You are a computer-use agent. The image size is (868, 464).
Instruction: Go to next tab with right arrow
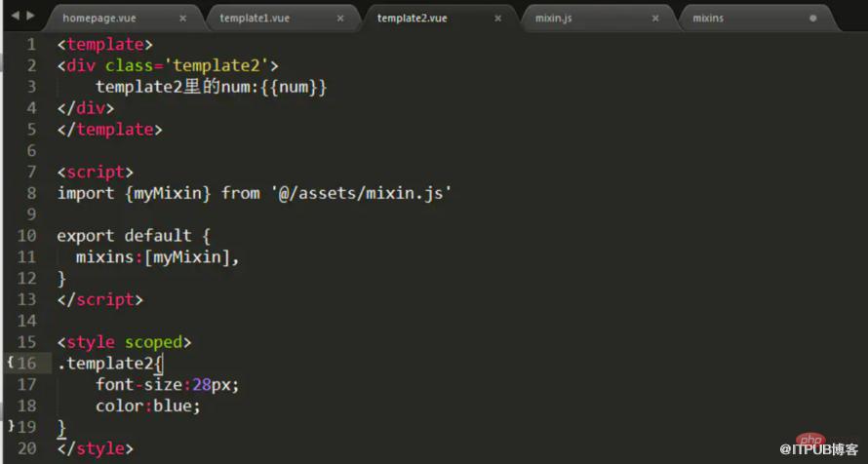point(30,16)
